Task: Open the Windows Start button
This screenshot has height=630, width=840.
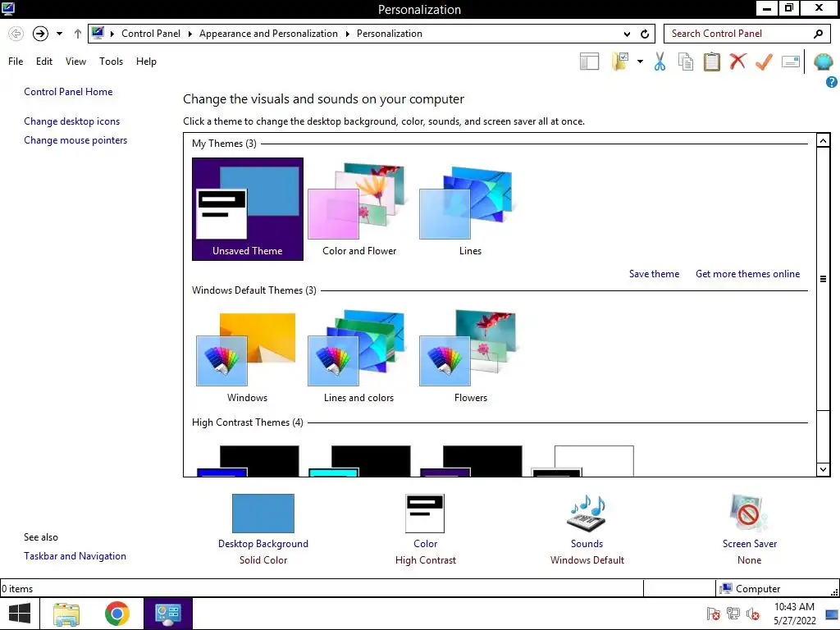Action: pos(20,614)
